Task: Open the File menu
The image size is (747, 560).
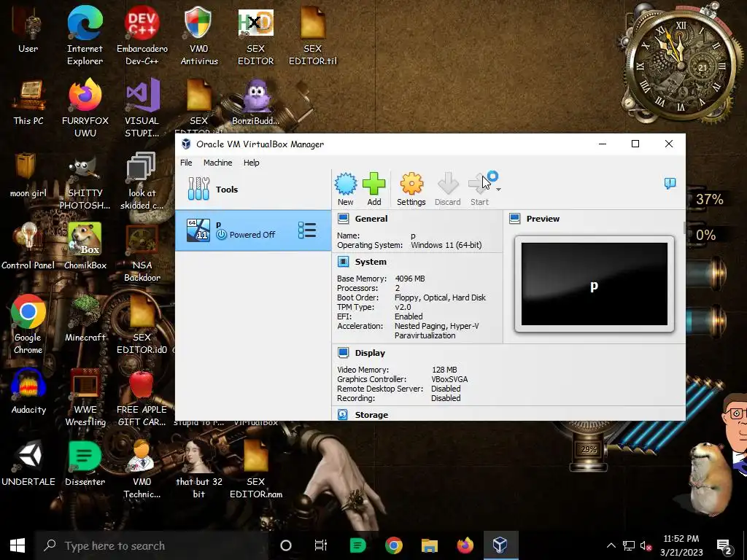Action: (186, 163)
